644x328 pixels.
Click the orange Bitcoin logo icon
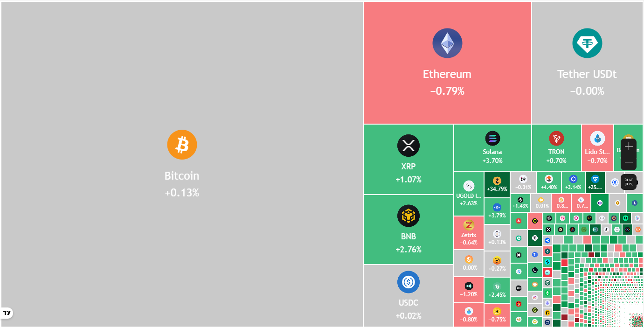(182, 145)
